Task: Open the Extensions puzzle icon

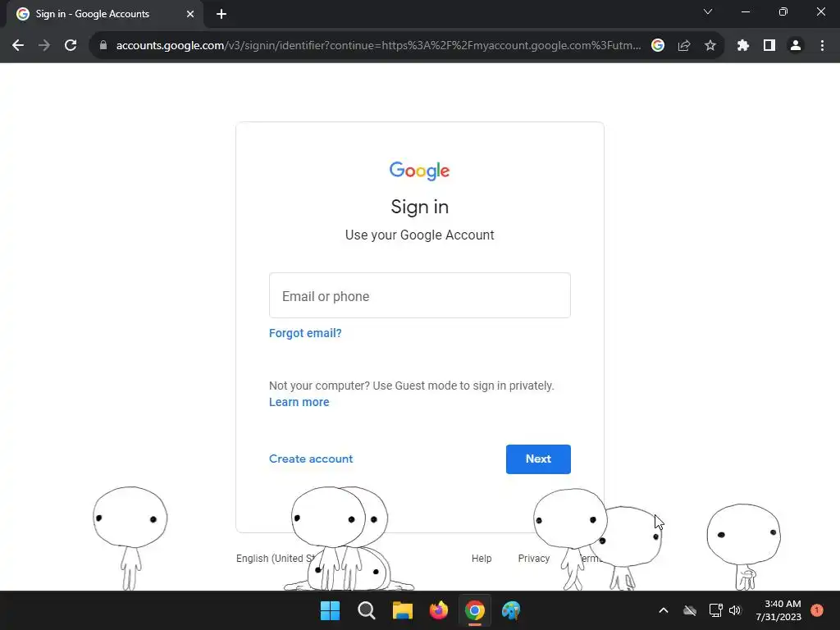Action: [x=743, y=46]
